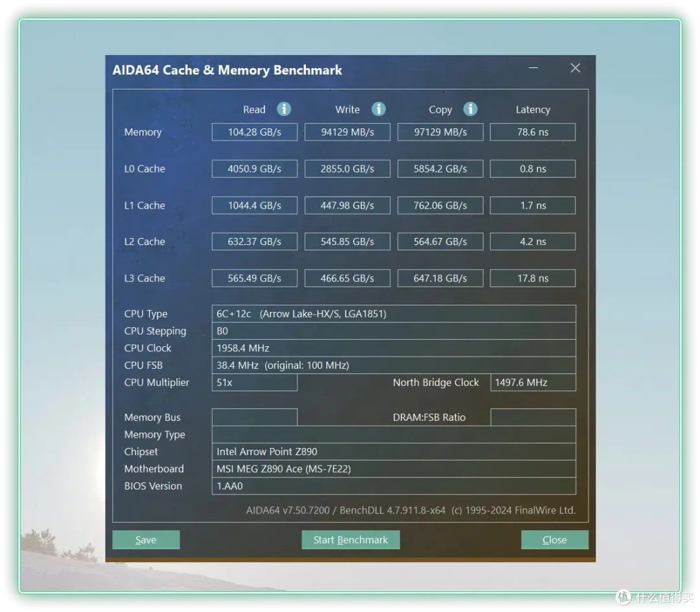
Task: Click the CPU Stepping field B0
Action: click(x=394, y=331)
